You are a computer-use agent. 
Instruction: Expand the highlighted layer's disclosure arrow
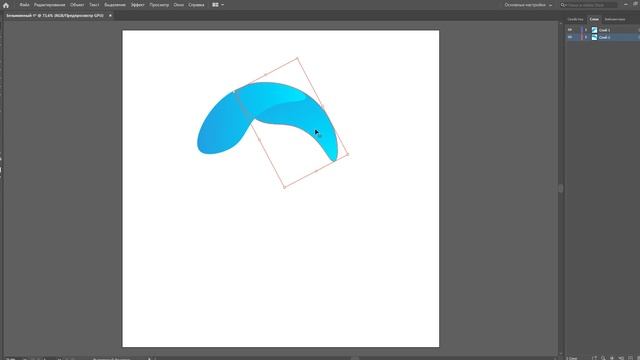[586, 37]
